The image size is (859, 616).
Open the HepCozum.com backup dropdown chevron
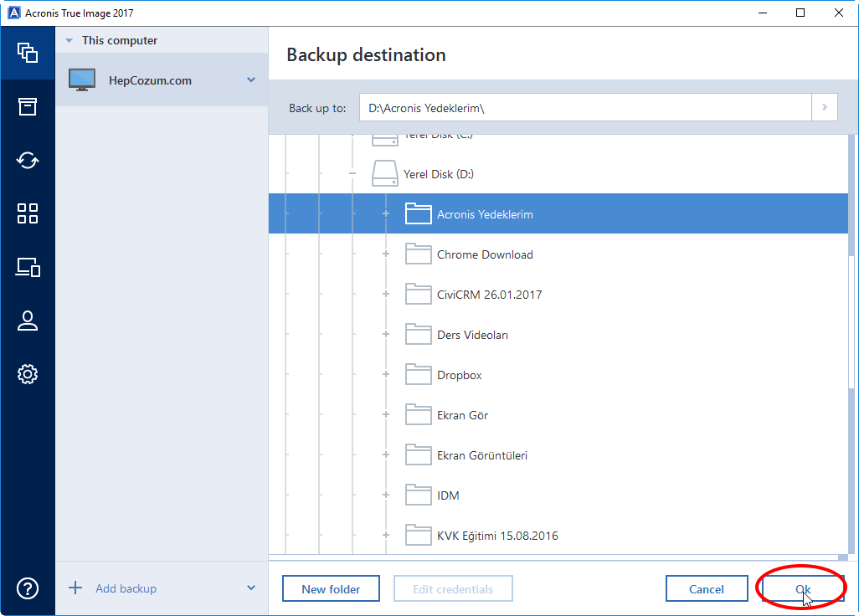point(251,80)
